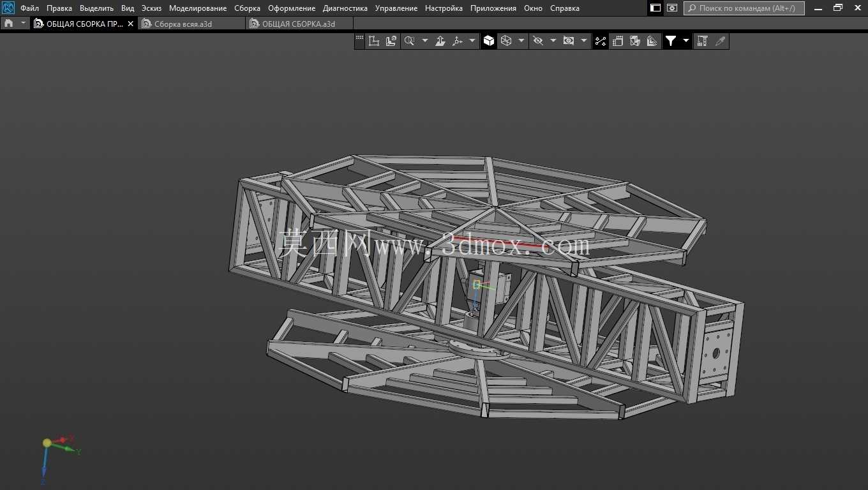The width and height of the screenshot is (868, 490).
Task: Open the Моделирование menu
Action: tap(198, 8)
